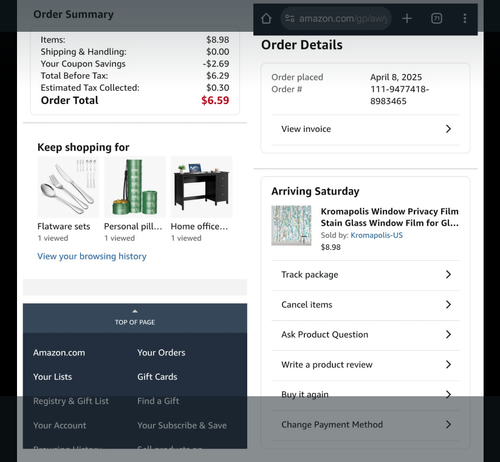Open the browser three-dot menu

(x=465, y=18)
